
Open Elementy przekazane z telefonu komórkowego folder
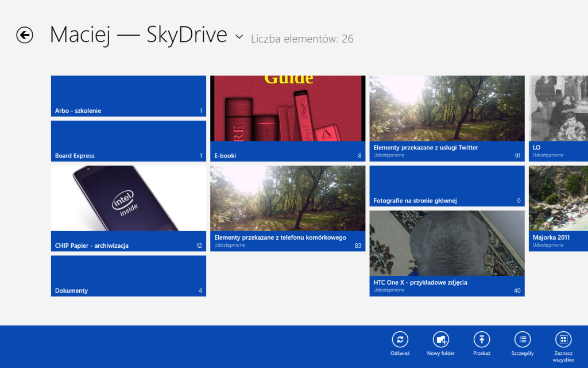pyautogui.click(x=288, y=208)
